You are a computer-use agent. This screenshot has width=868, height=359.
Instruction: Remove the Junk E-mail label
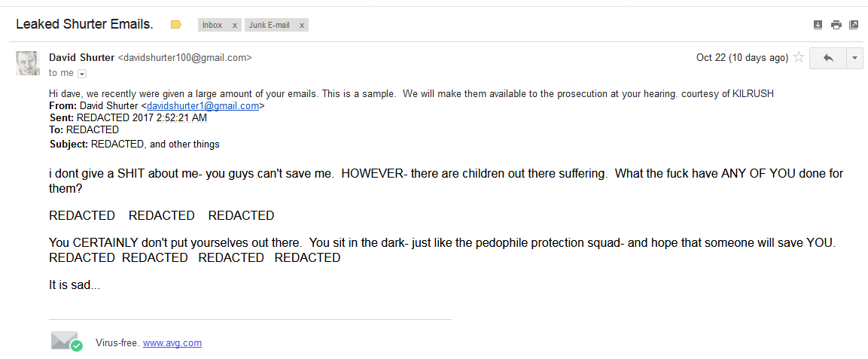pyautogui.click(x=302, y=25)
